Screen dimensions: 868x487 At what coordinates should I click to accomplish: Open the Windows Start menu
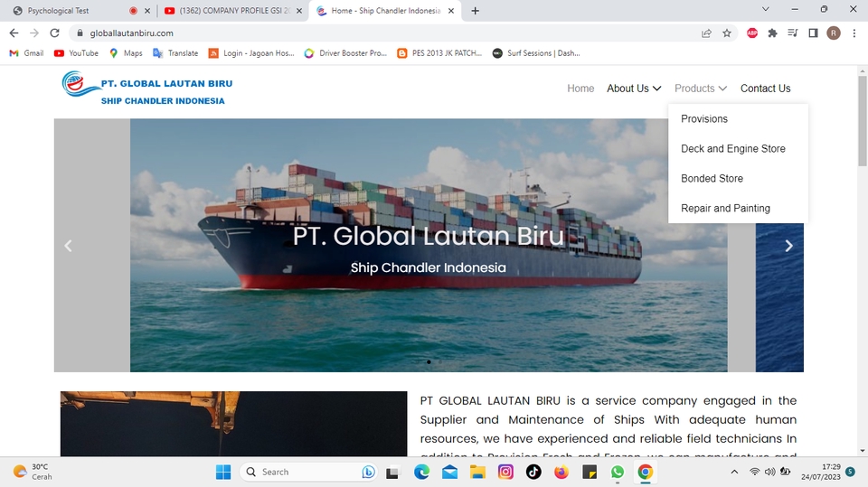[x=223, y=472]
